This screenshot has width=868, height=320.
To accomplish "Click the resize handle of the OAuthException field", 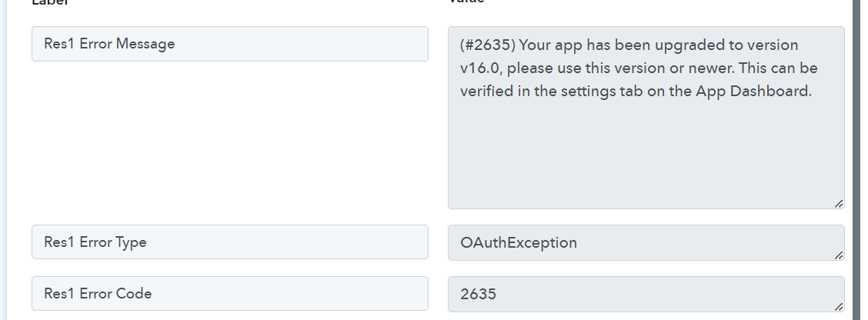I will [838, 255].
